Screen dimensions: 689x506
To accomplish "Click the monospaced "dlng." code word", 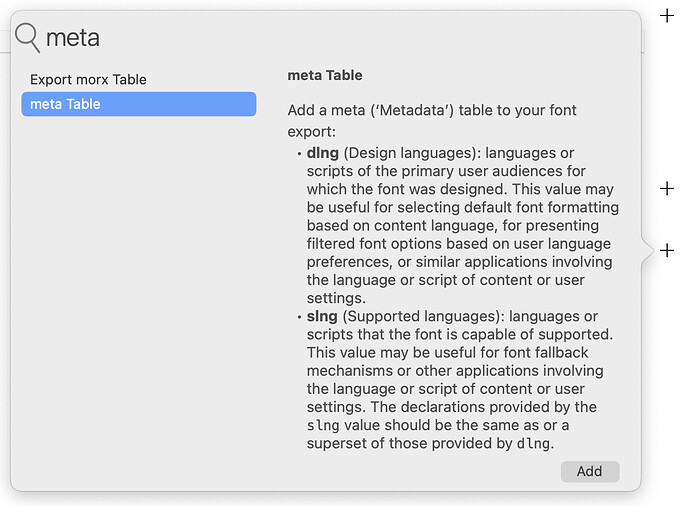I will 533,443.
